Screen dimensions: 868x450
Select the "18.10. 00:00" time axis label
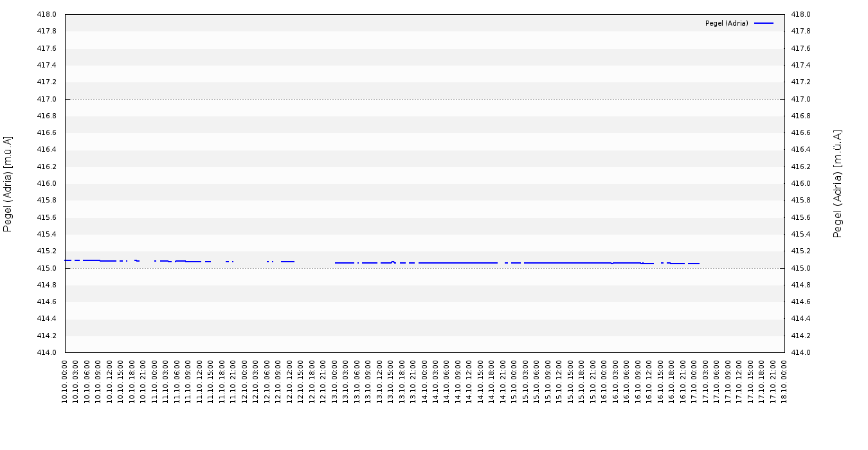tap(784, 382)
